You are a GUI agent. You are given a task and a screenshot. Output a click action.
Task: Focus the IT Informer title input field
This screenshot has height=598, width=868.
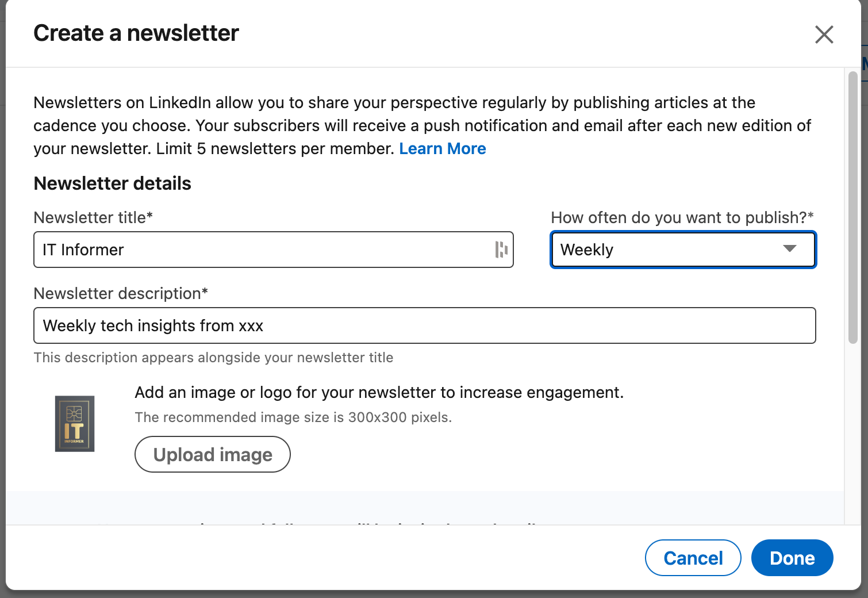pyautogui.click(x=259, y=250)
